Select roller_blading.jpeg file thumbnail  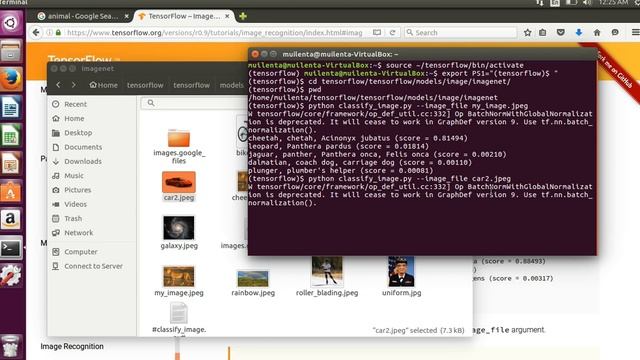point(327,271)
